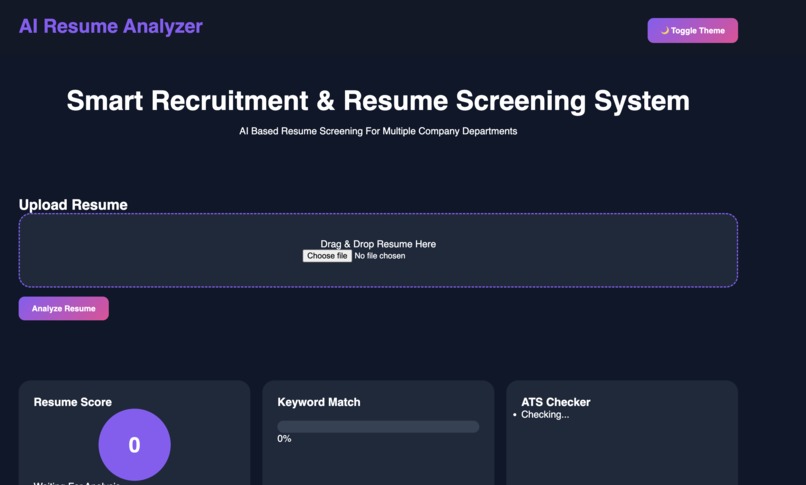Click the 'Keyword Match' card title
Image resolution: width=806 pixels, height=485 pixels.
(319, 402)
